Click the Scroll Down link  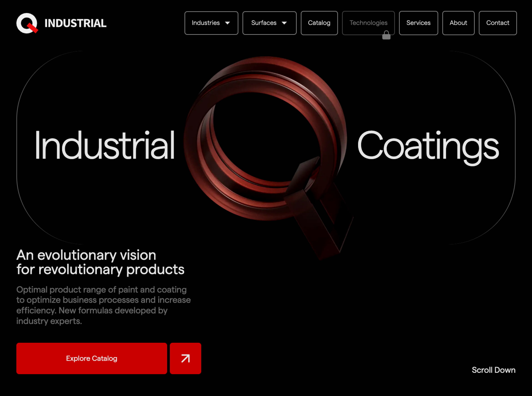pos(493,370)
